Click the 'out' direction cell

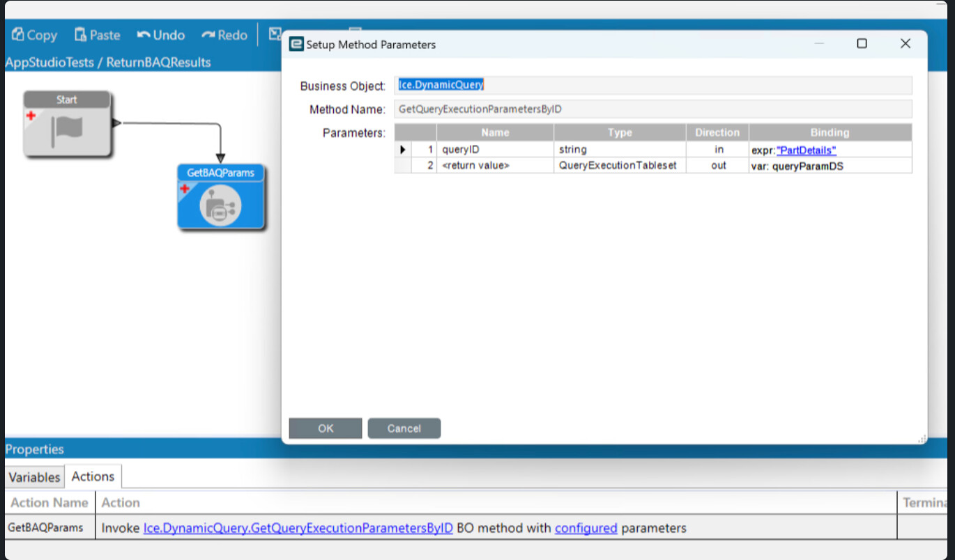717,166
